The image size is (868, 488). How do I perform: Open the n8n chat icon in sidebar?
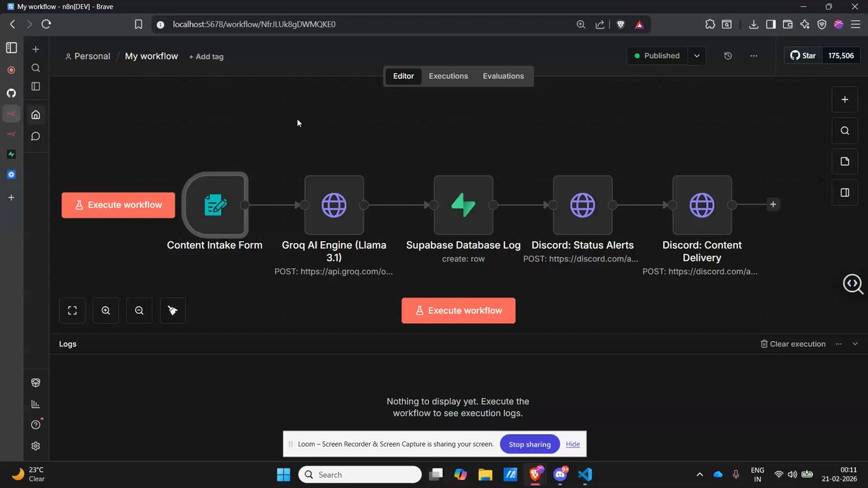coord(36,136)
